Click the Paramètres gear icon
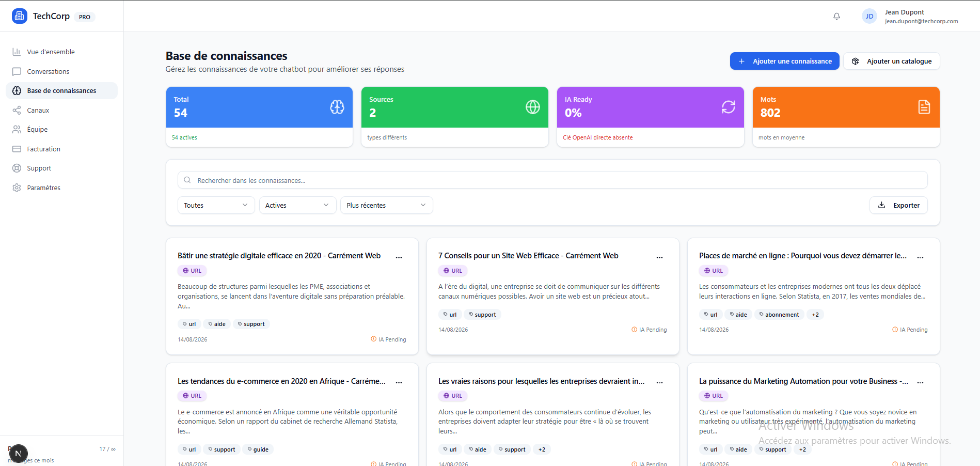Screen dimensions: 980x466 (x=17, y=188)
